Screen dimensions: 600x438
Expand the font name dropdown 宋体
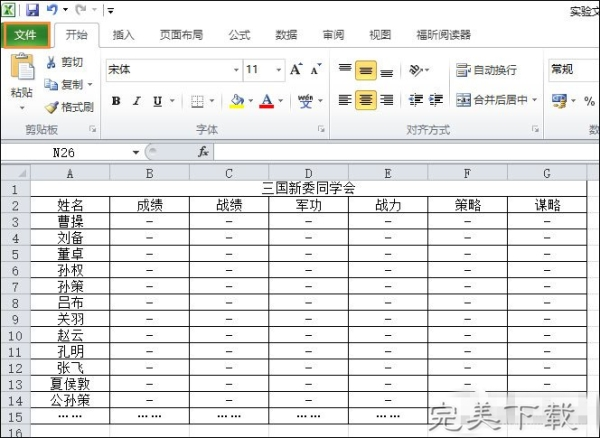tap(236, 70)
